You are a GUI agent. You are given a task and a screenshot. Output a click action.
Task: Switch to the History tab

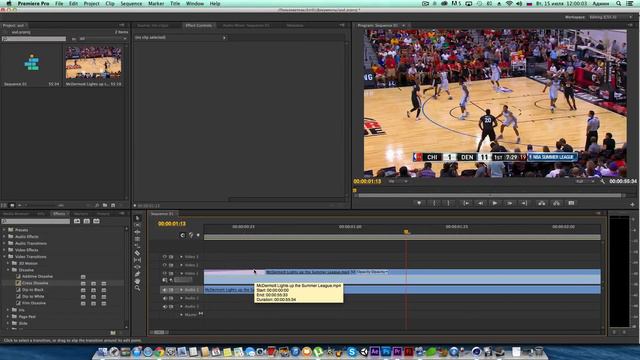point(103,213)
